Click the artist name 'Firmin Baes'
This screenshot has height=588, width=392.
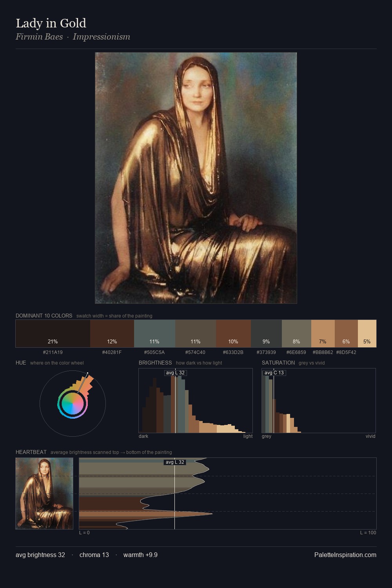(39, 37)
